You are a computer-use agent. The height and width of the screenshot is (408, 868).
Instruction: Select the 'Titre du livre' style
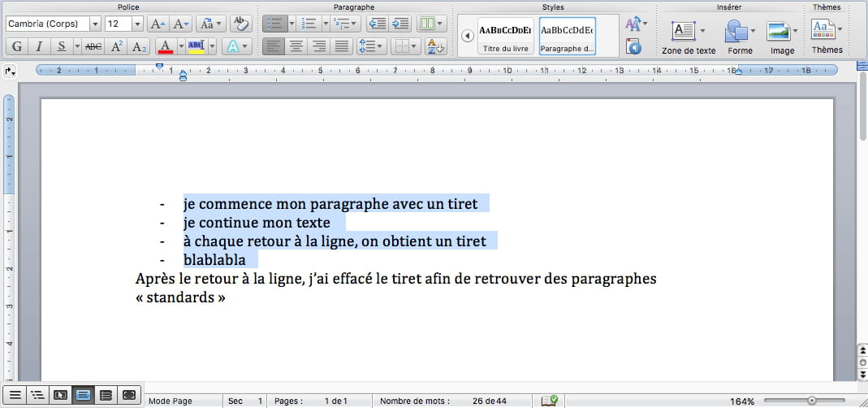[506, 37]
